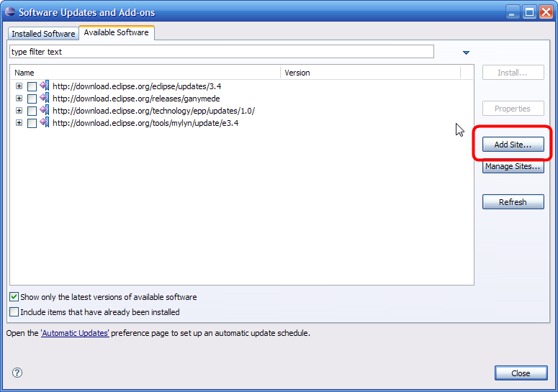Click the greyed Install... button
The image size is (558, 392).
(513, 73)
